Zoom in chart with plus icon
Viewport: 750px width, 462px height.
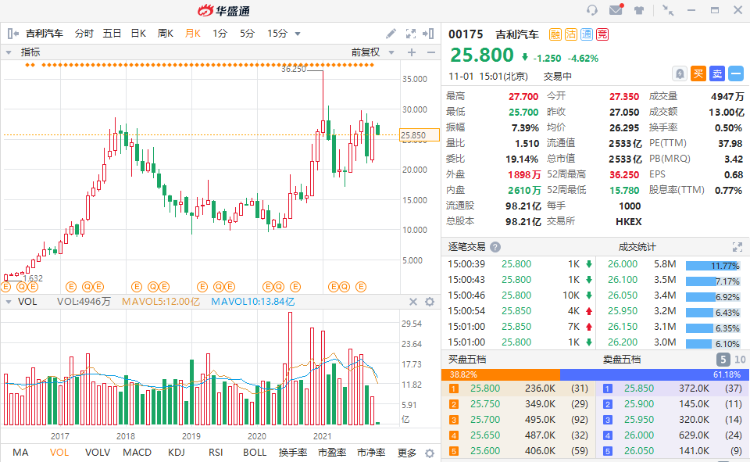(x=411, y=52)
